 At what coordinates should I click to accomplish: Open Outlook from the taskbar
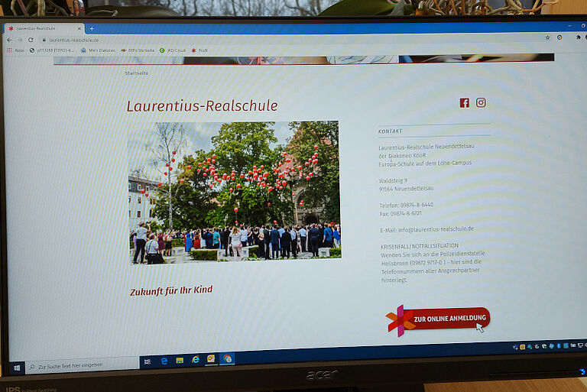click(211, 358)
